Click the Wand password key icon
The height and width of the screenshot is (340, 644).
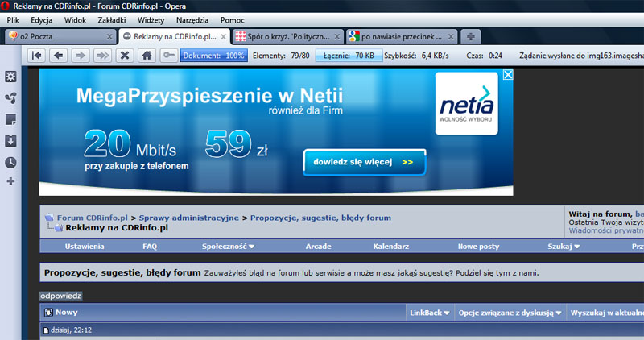coord(168,55)
